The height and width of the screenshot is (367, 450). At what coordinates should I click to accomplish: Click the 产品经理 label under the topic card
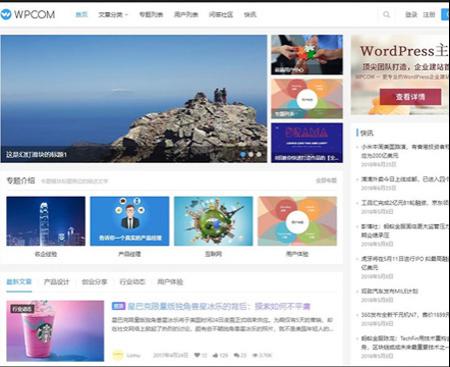129,254
